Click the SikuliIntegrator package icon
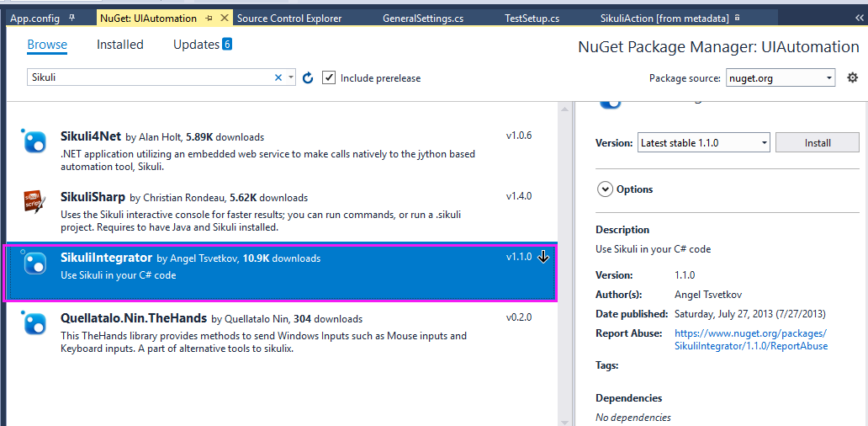 point(34,264)
